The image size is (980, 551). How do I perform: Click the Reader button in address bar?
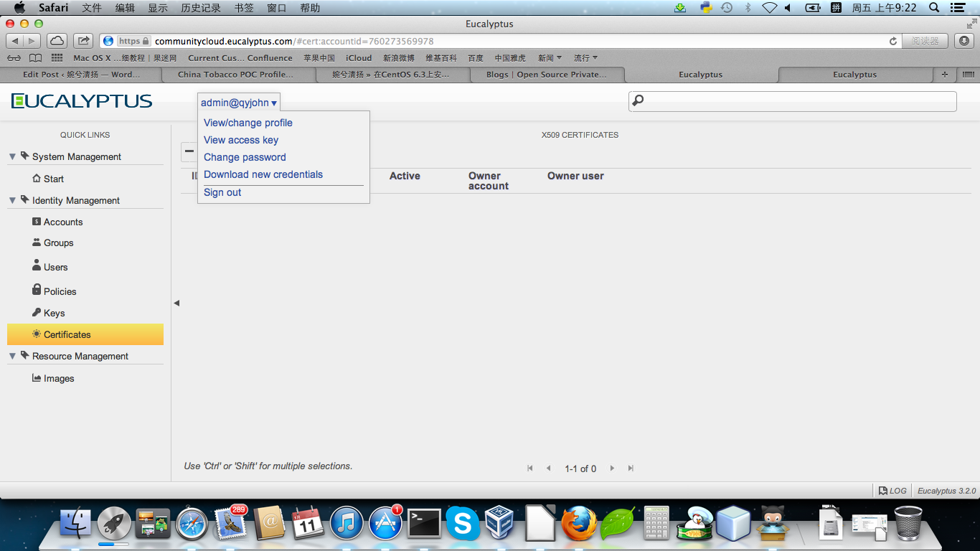click(925, 41)
